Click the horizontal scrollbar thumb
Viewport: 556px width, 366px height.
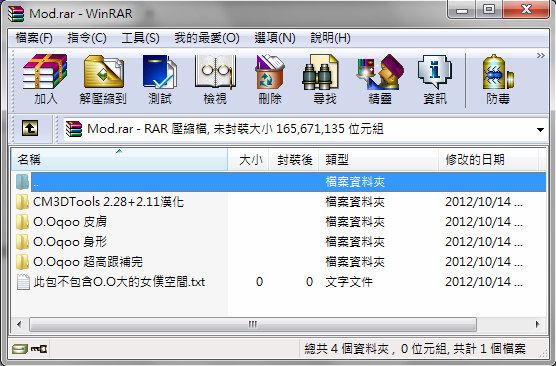pos(253,324)
